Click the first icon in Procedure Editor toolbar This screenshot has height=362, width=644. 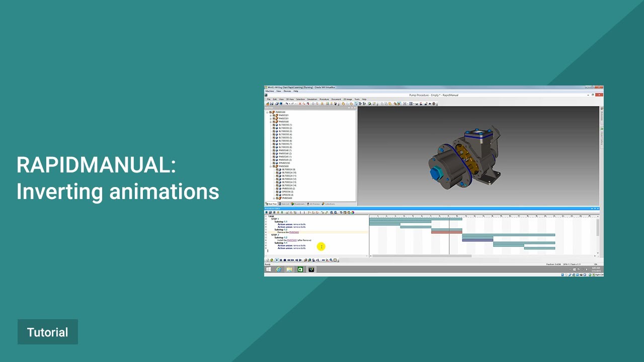point(267,213)
